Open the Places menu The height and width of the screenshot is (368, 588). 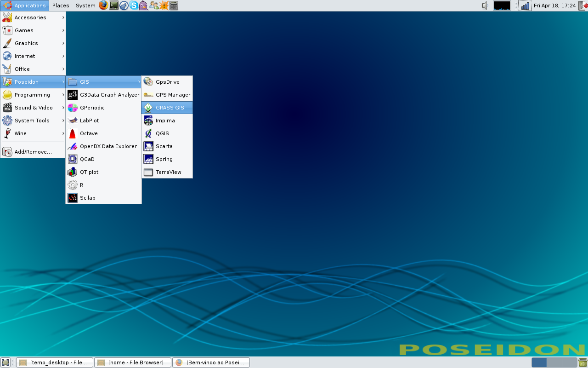click(61, 6)
